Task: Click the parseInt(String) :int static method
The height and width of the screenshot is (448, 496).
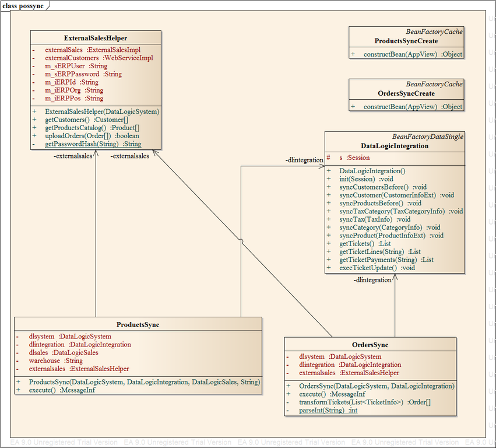Action: click(328, 411)
